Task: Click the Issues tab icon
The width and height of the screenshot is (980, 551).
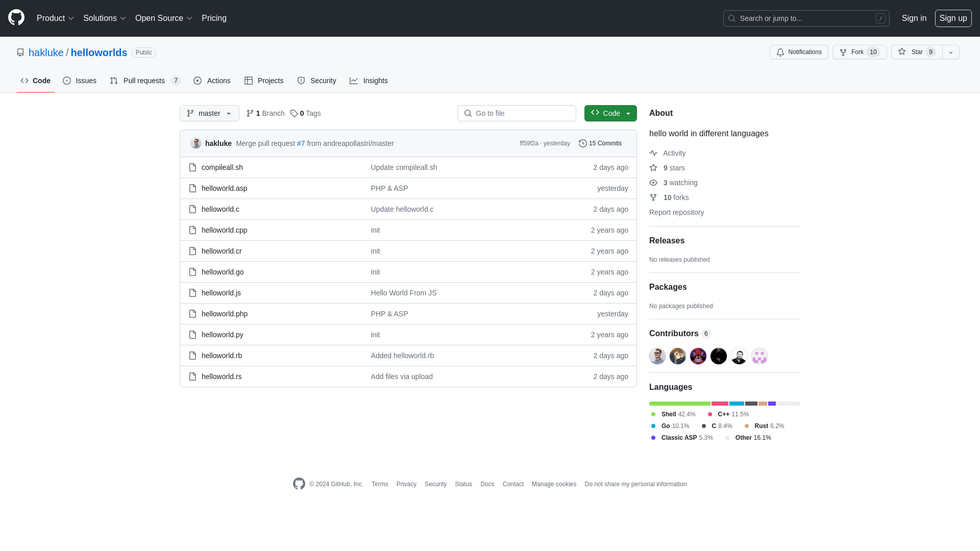Action: 67,81
